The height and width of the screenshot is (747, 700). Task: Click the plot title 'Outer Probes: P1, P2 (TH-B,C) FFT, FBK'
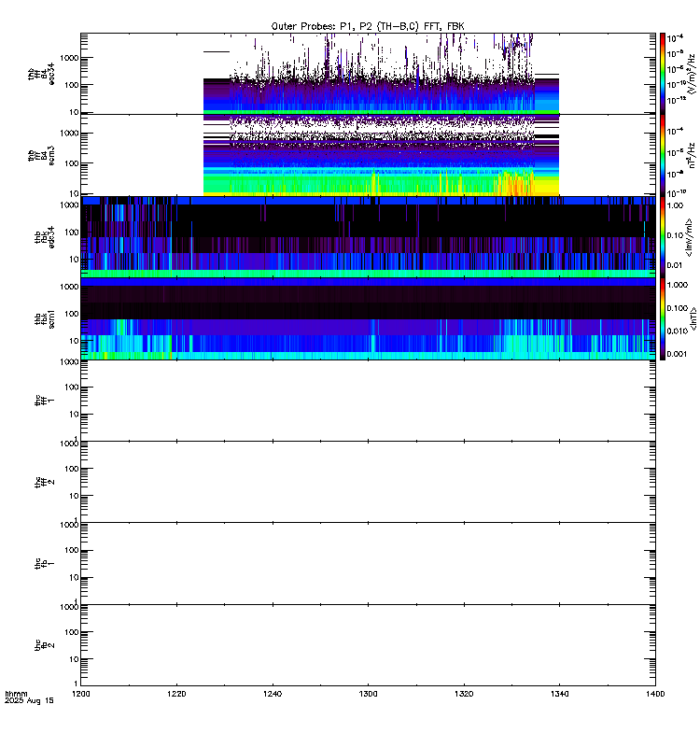click(x=368, y=27)
